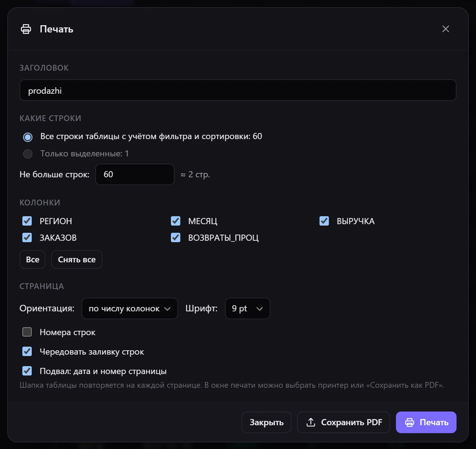
Task: Enable the Номера строк checkbox
Action: (27, 332)
